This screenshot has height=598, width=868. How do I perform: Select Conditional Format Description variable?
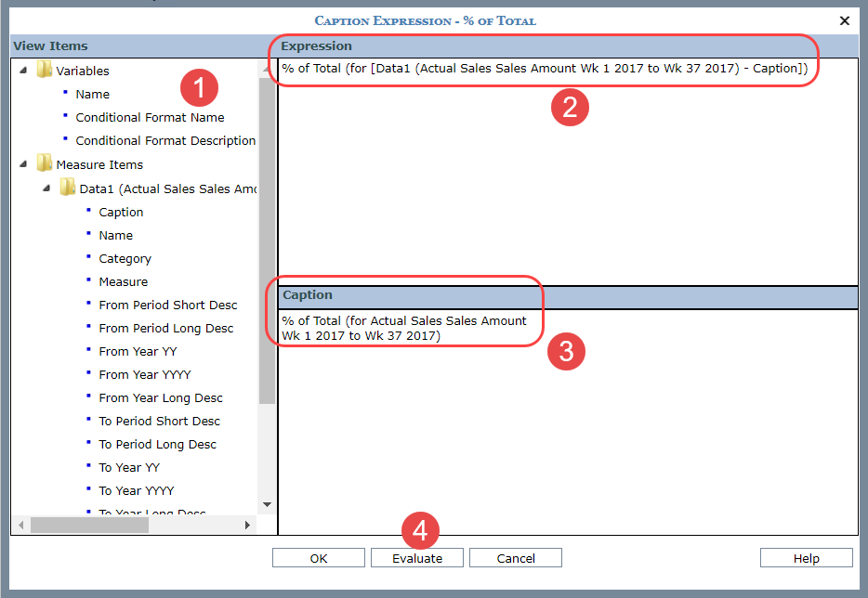165,140
